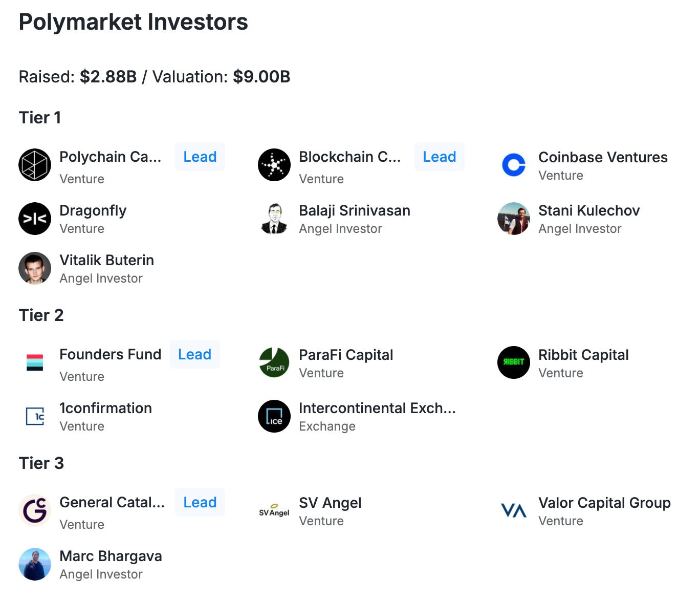Select the Lead tag next to General Catalyst

click(x=200, y=502)
